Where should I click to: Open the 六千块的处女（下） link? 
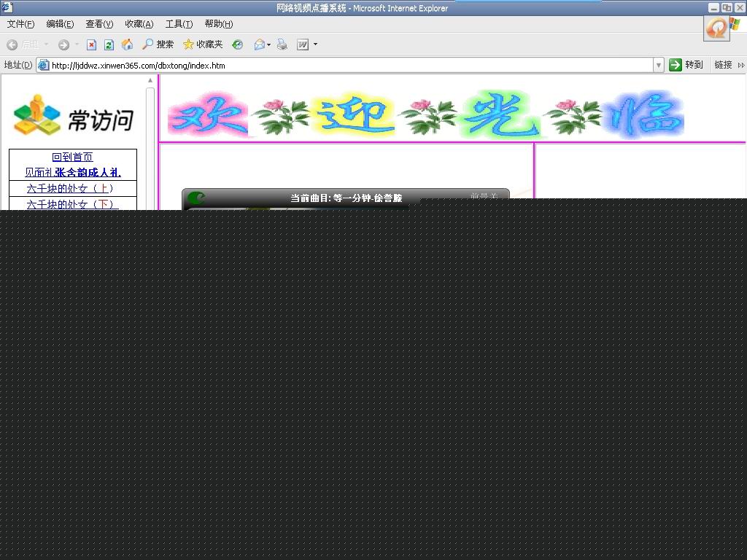pos(72,204)
